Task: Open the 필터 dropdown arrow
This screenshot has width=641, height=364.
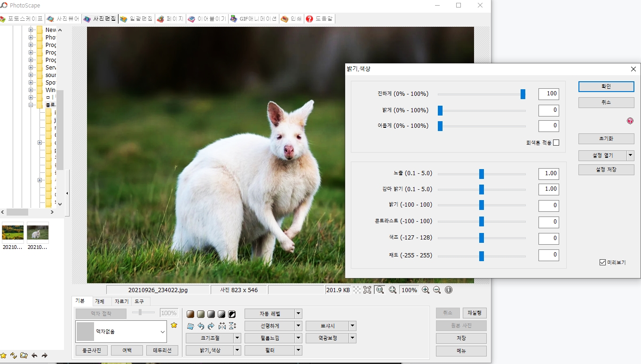Action: [299, 350]
